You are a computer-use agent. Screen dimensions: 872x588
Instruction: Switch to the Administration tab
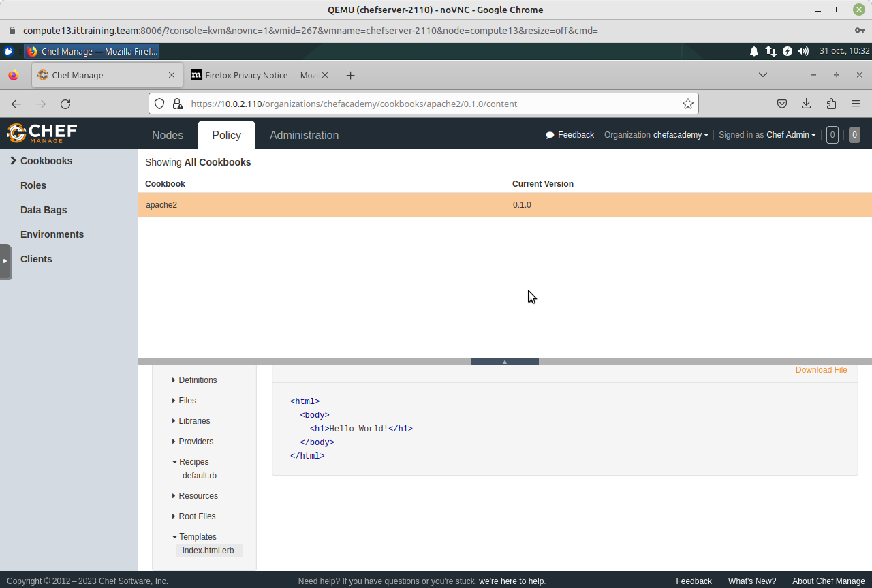(x=304, y=135)
